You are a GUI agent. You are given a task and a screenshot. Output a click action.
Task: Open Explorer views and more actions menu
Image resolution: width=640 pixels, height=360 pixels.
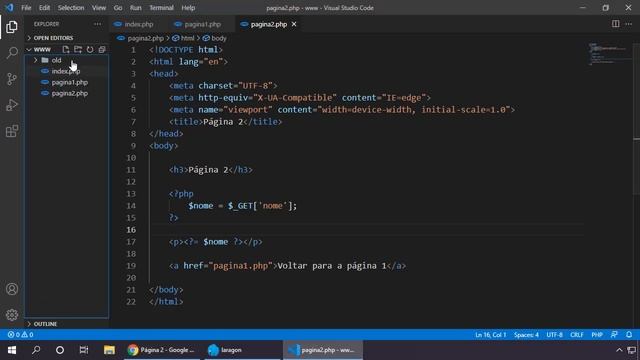98,24
